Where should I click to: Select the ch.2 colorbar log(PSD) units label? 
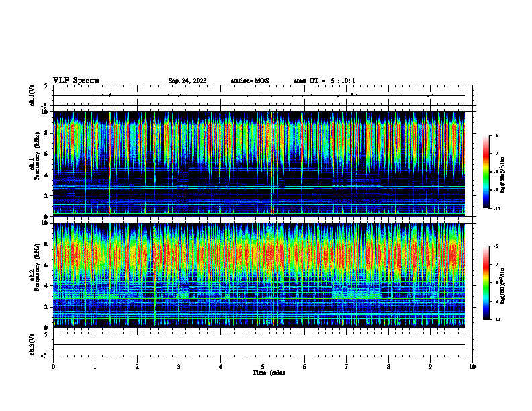click(x=502, y=286)
